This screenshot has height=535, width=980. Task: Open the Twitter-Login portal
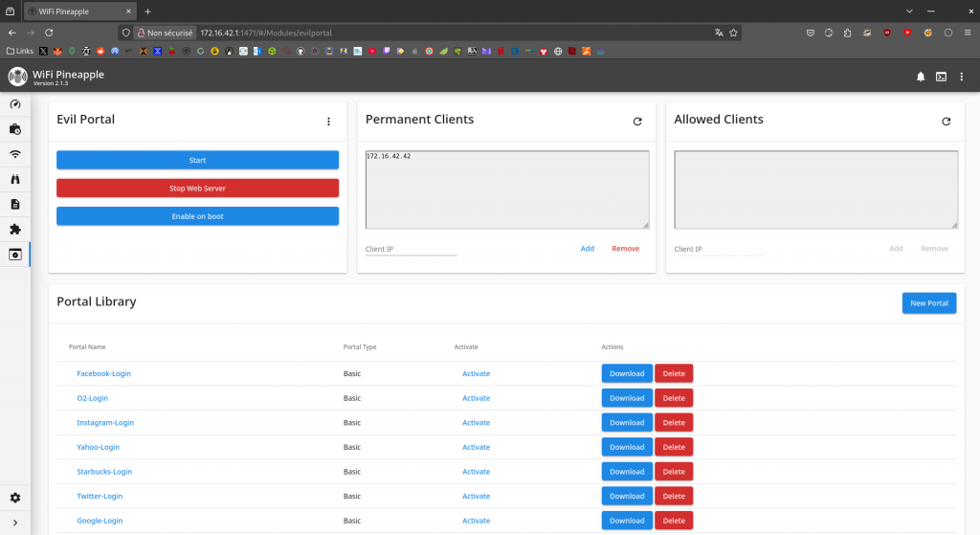(x=100, y=497)
